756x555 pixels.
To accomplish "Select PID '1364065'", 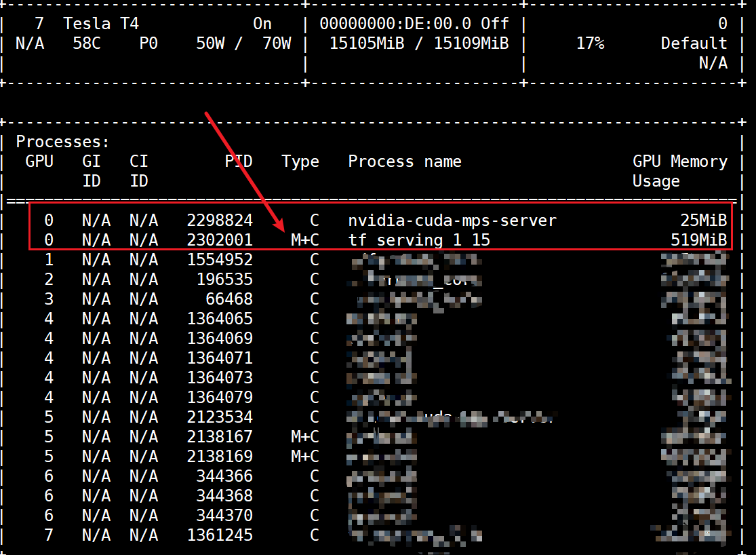I will coord(220,319).
